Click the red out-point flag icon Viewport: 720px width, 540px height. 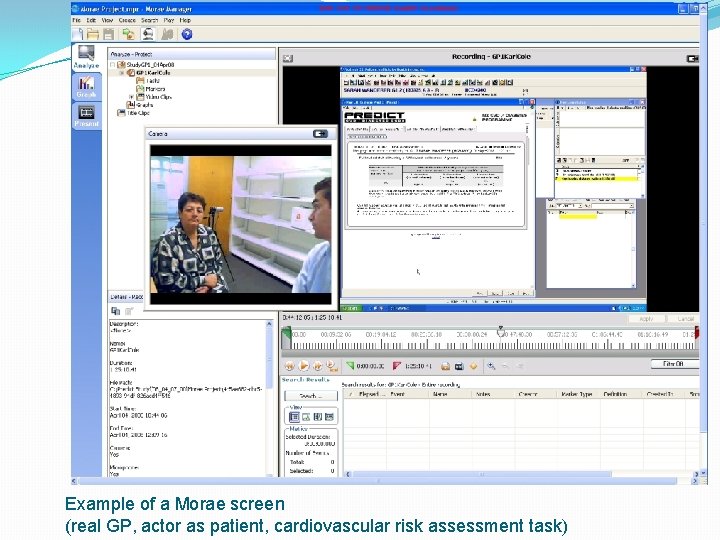[397, 366]
